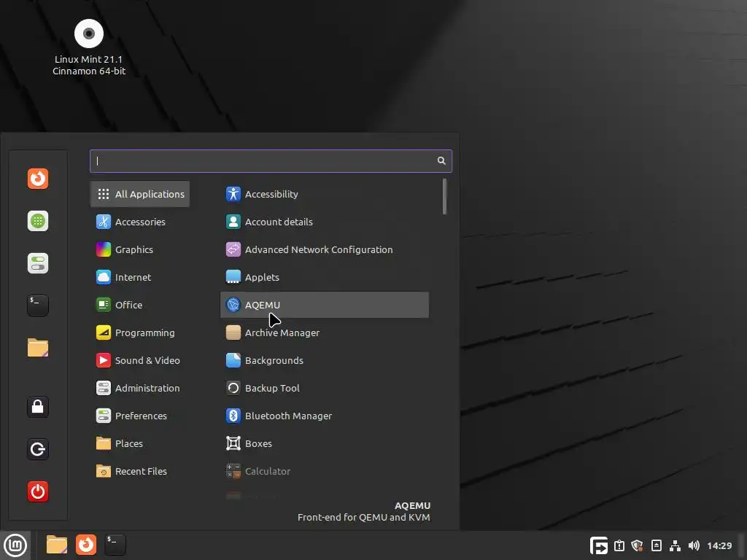
Task: Open Firefox from the menu favorites sidebar
Action: pyautogui.click(x=38, y=179)
